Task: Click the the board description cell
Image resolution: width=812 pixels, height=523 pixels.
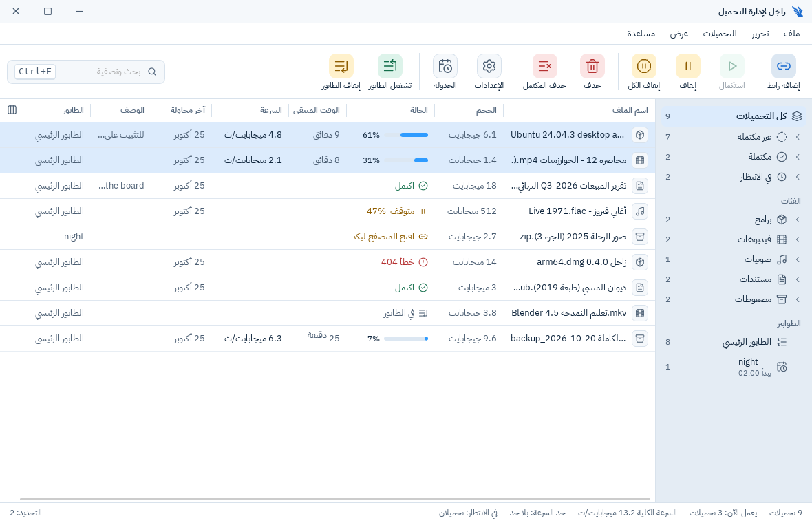Action: [121, 186]
